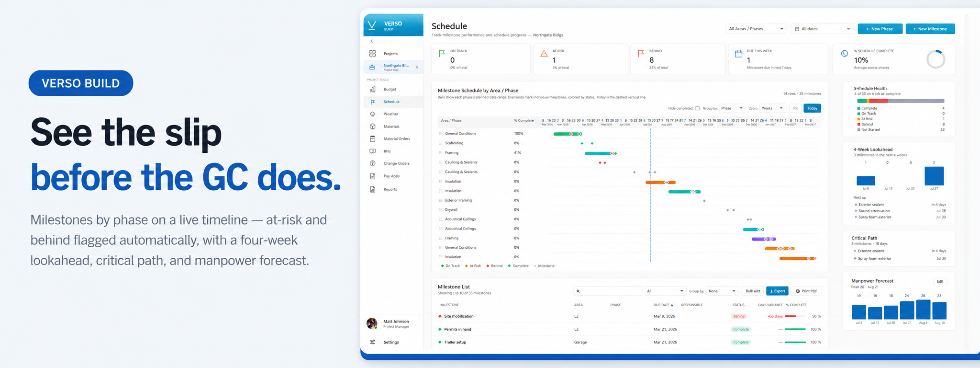Toggle the Hide completed checkbox
Image resolution: width=980 pixels, height=368 pixels.
tap(697, 108)
